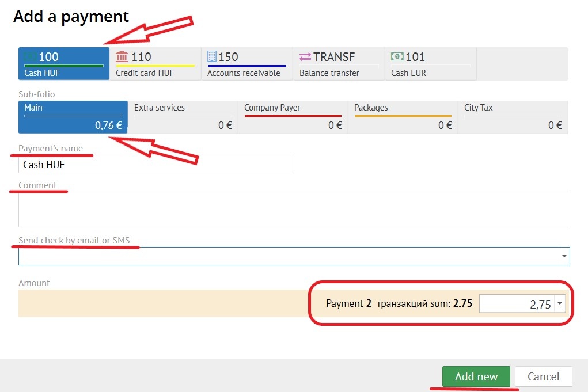Select Company Payer sub-folio

tap(293, 117)
